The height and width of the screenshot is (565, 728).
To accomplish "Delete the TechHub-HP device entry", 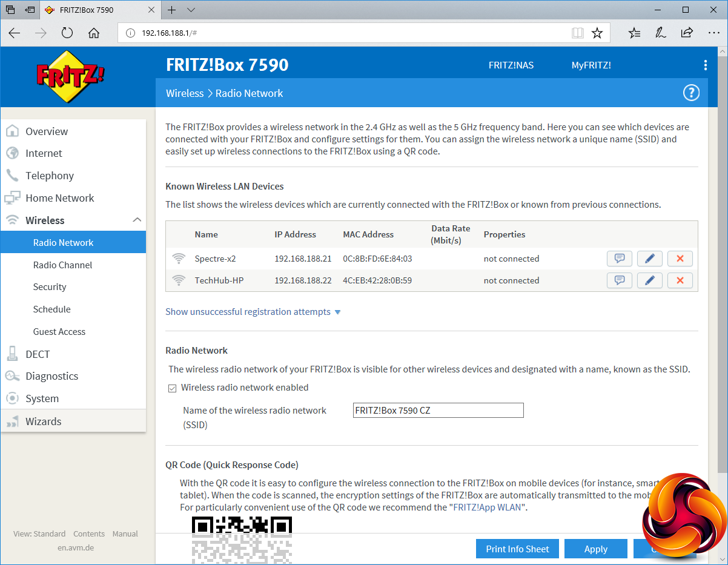I will [x=680, y=280].
